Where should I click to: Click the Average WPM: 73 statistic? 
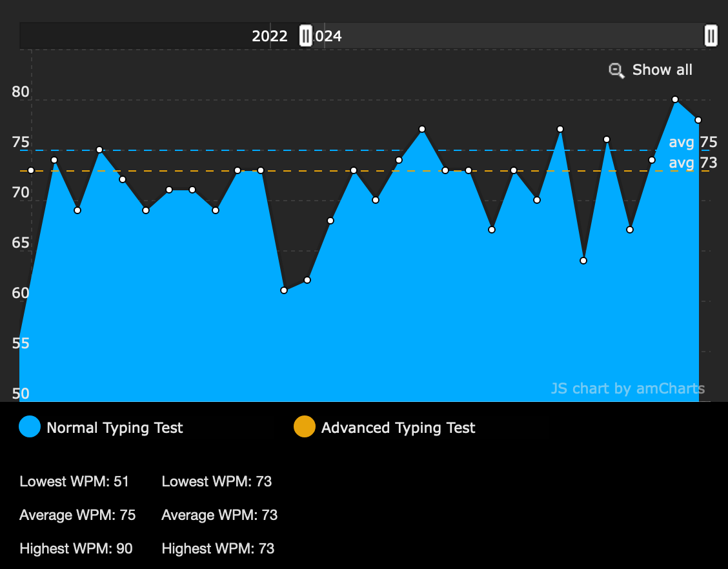[x=219, y=515]
